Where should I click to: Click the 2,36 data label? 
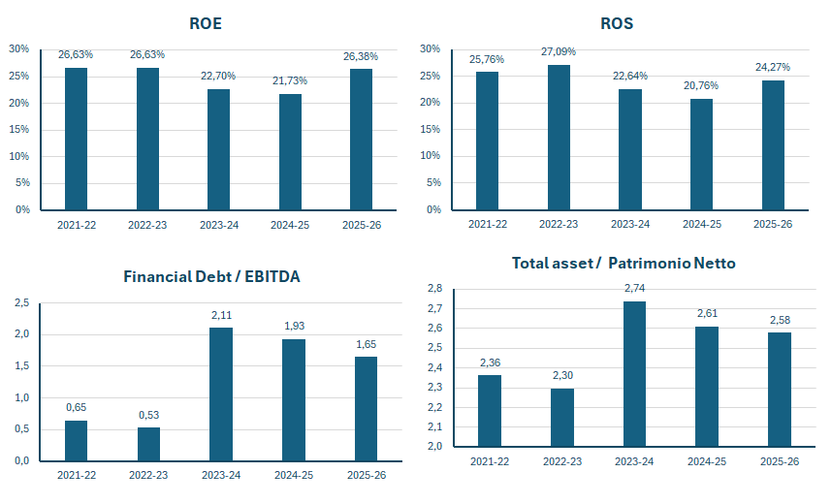pos(490,362)
